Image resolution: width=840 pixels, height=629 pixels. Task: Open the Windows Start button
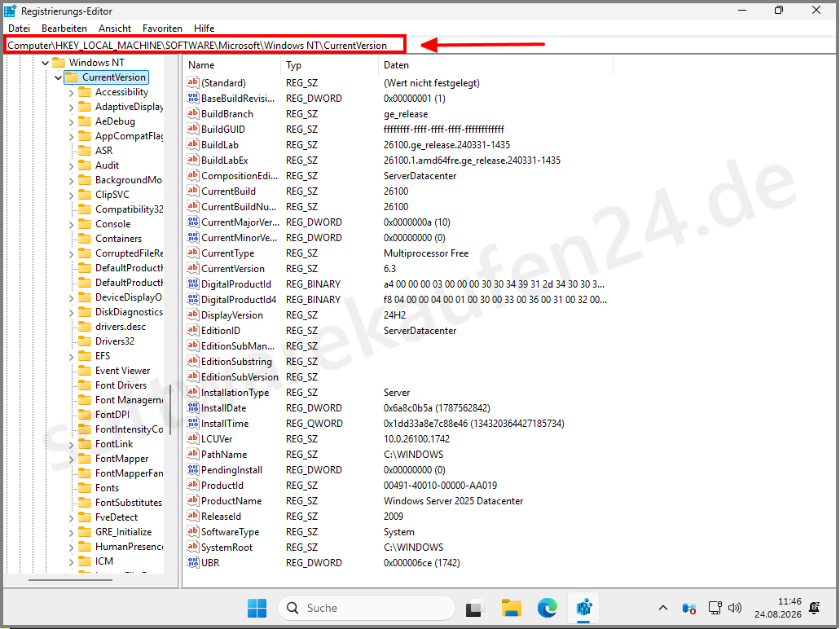(x=257, y=608)
